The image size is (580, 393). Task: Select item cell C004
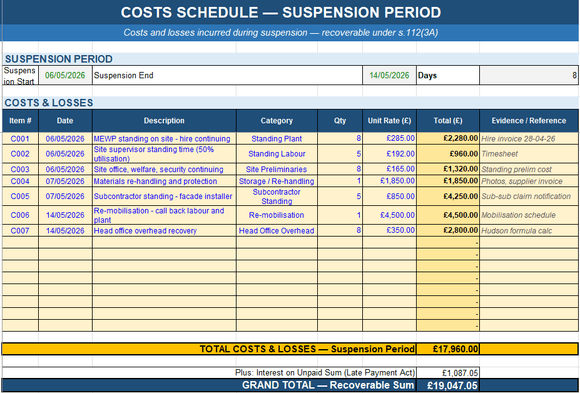click(20, 181)
